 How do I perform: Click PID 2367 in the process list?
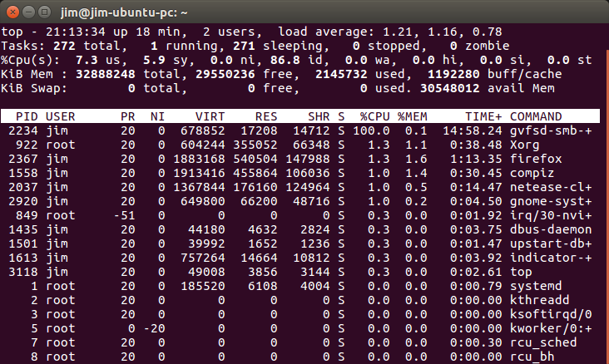click(23, 159)
